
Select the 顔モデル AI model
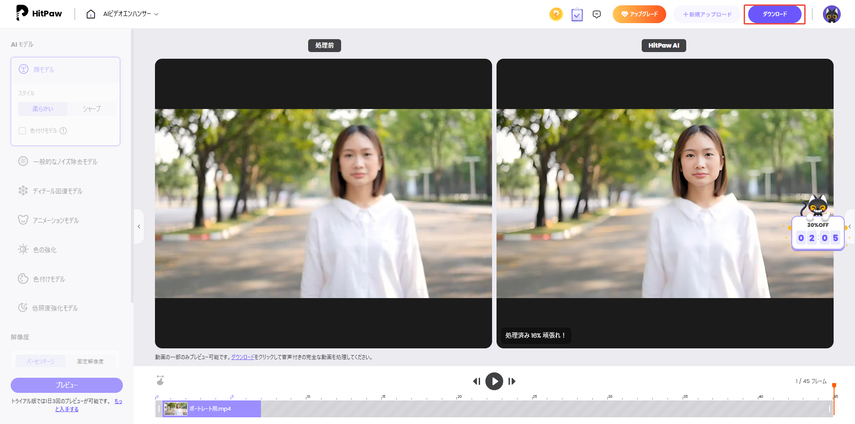(65, 70)
